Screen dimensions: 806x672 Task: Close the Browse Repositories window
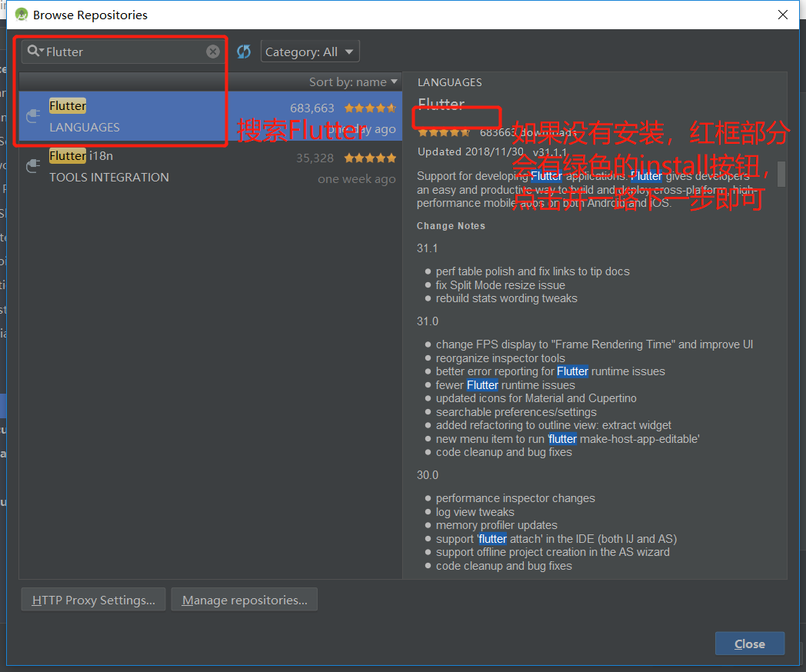point(783,15)
